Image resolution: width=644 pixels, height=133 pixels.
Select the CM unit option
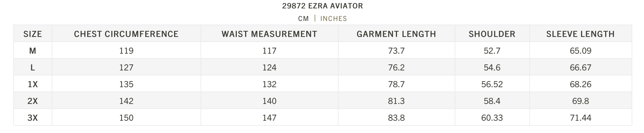[303, 19]
